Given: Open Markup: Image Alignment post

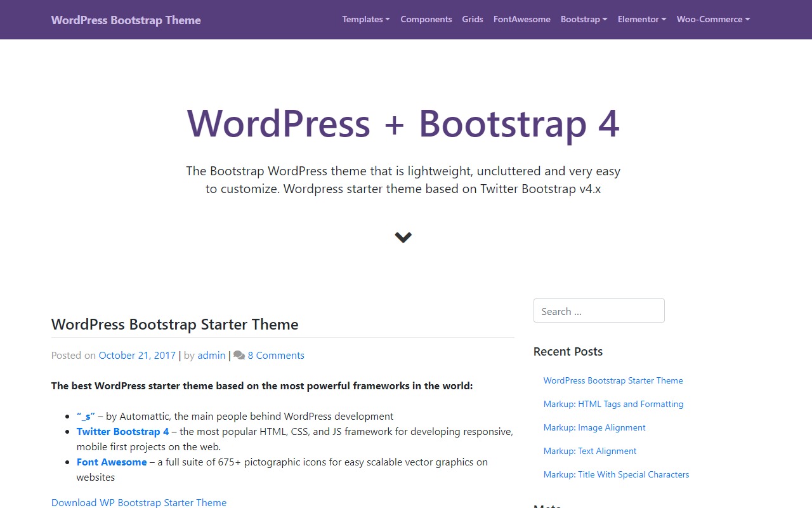Looking at the screenshot, I should pyautogui.click(x=594, y=427).
